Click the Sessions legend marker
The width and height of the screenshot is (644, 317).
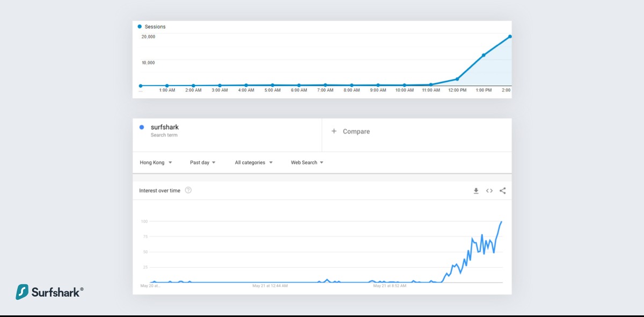point(140,26)
